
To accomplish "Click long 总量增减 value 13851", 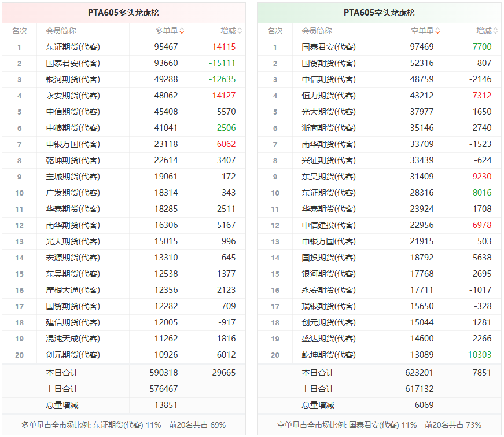I will tap(166, 405).
